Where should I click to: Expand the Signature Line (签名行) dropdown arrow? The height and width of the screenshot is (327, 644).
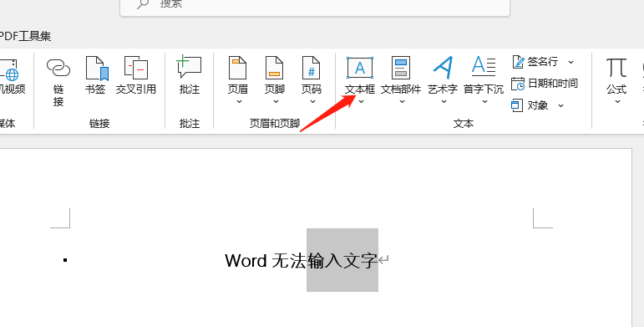point(570,62)
